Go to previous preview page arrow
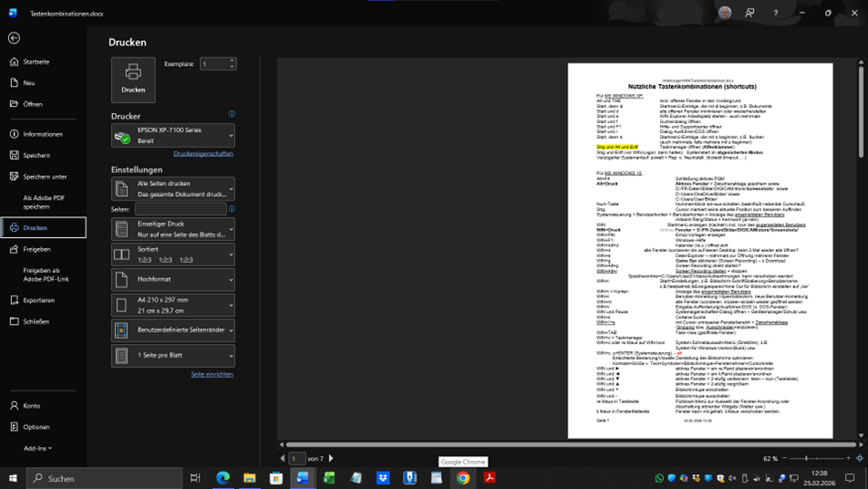Screen dimensions: 868x489 [x=283, y=459]
